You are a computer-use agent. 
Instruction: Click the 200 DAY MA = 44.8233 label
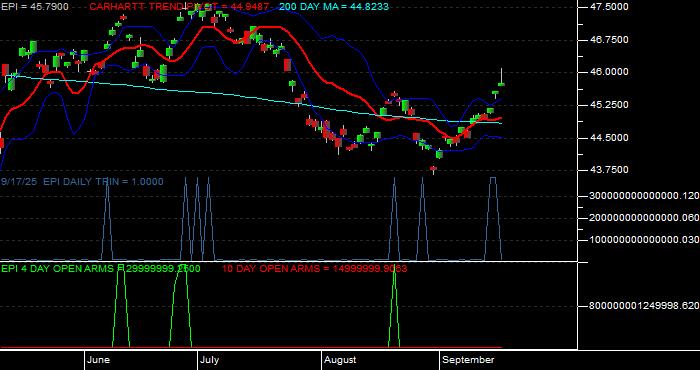click(334, 7)
